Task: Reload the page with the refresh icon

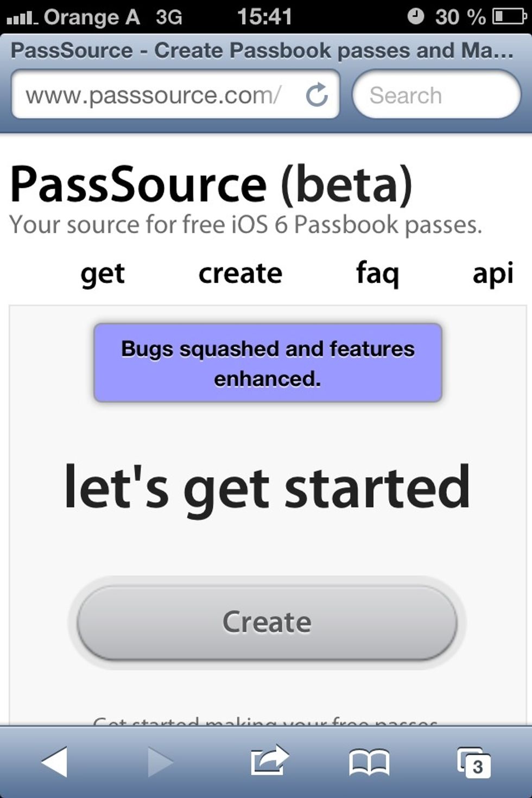Action: pyautogui.click(x=318, y=94)
